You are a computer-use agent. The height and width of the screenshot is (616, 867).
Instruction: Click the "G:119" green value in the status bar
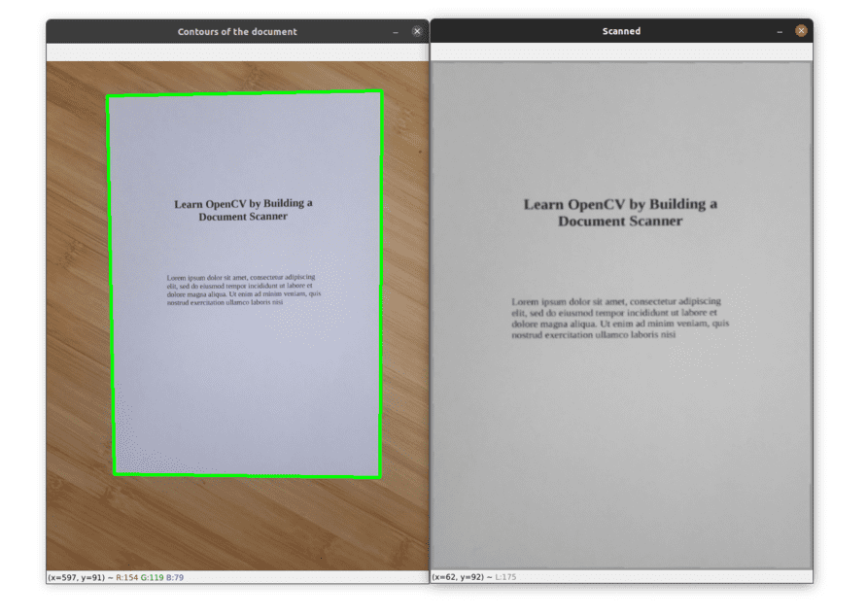[152, 577]
